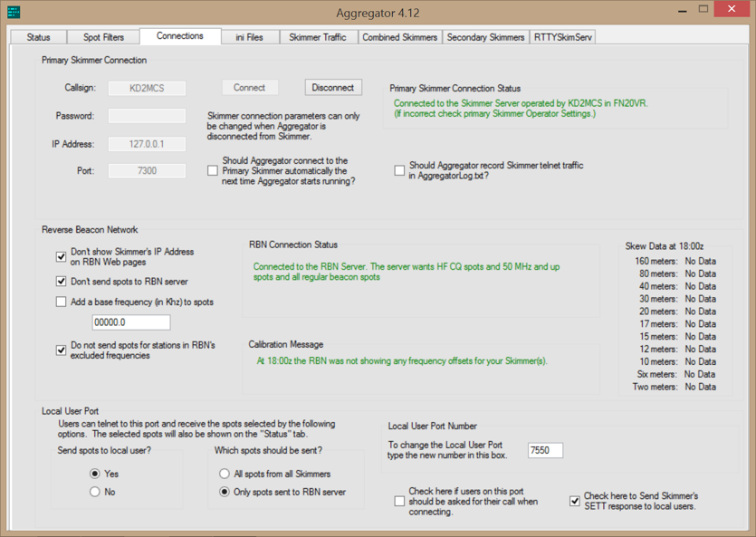
Task: Click the Aggregator app icon in title bar
Action: 14,13
